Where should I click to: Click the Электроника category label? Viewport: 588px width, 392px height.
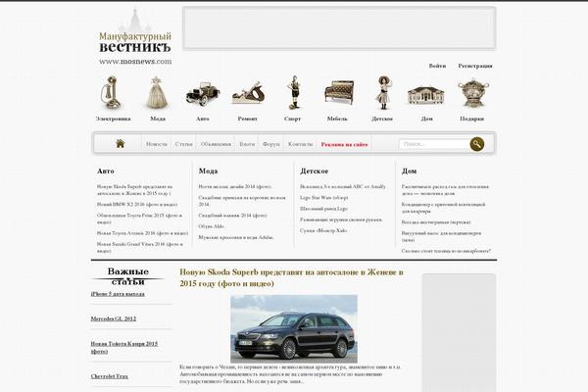click(x=113, y=119)
